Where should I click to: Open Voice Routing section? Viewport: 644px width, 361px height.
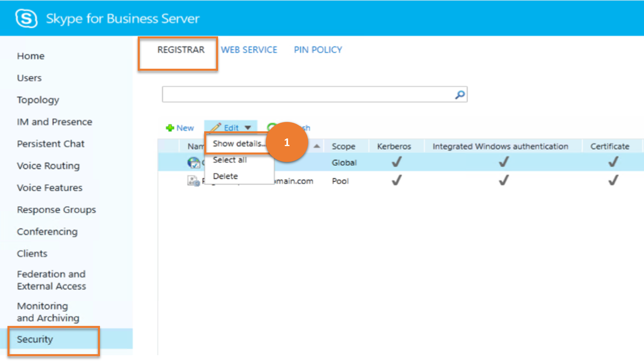[48, 166]
